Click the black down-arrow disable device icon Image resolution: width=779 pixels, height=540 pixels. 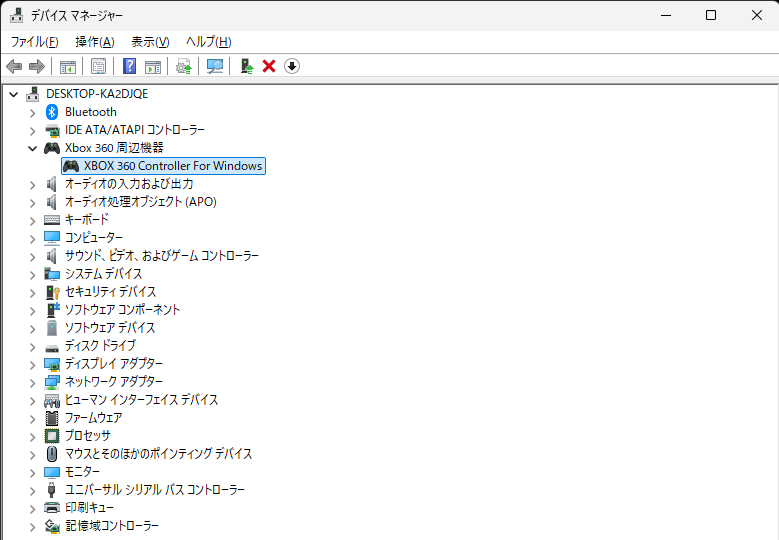coord(292,66)
